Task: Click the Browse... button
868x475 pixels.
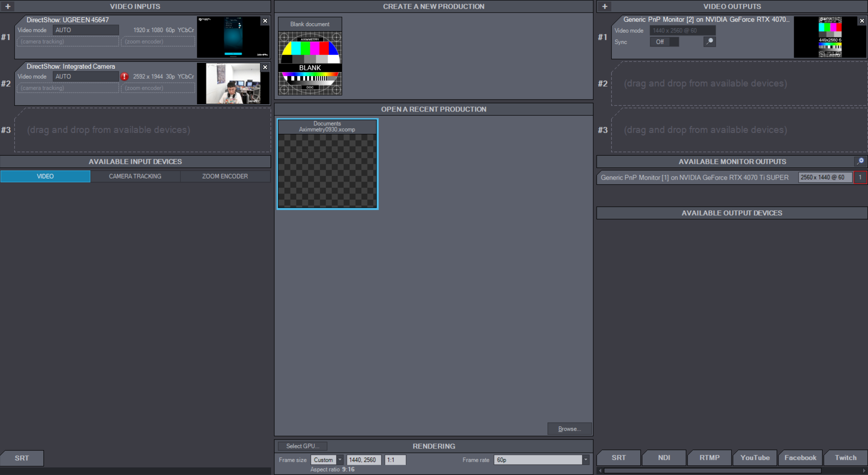Action: click(569, 429)
